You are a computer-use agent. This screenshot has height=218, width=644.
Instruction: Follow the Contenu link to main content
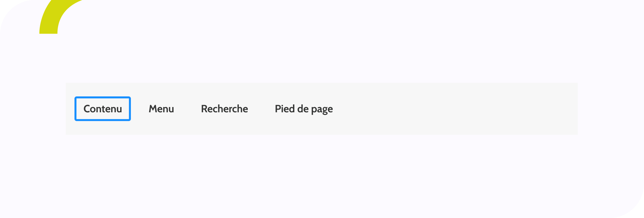point(103,109)
